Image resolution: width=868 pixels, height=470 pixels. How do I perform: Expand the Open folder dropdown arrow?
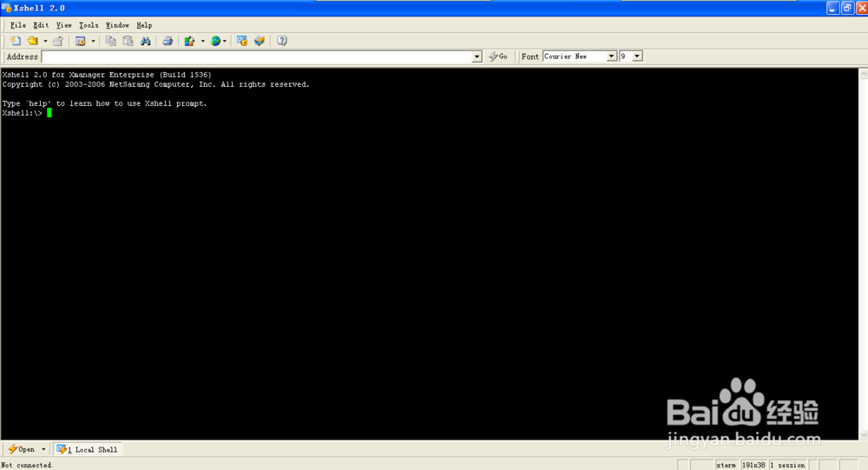click(x=45, y=41)
